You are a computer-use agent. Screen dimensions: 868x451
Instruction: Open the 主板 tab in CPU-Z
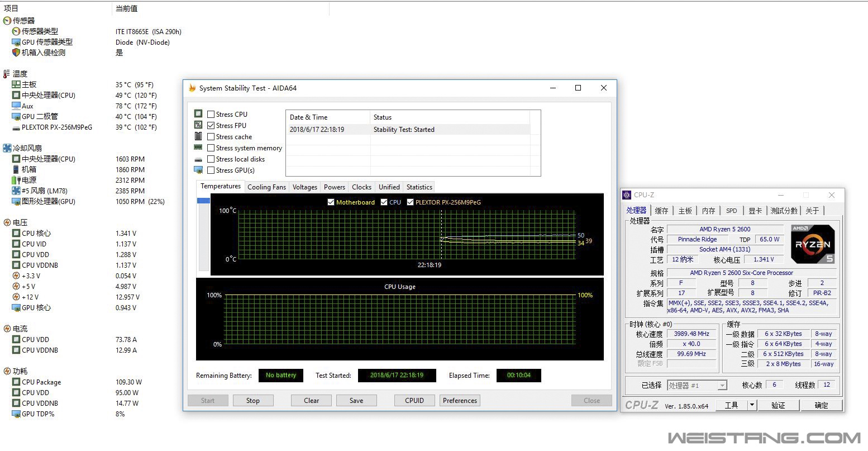click(685, 211)
